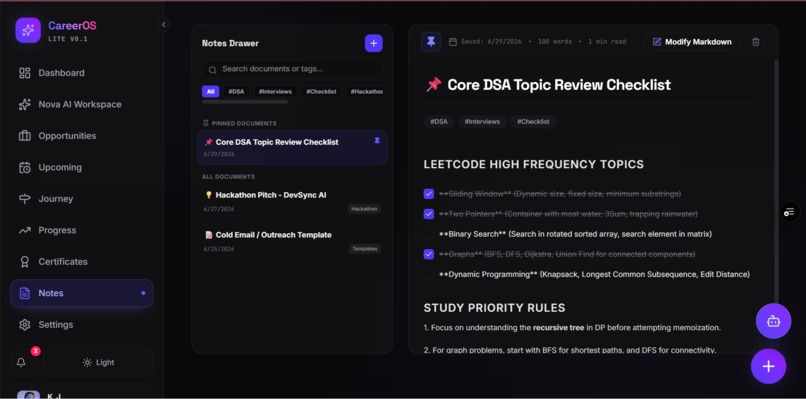Focus the Search documents or tags field
Image resolution: width=806 pixels, height=399 pixels.
point(292,69)
